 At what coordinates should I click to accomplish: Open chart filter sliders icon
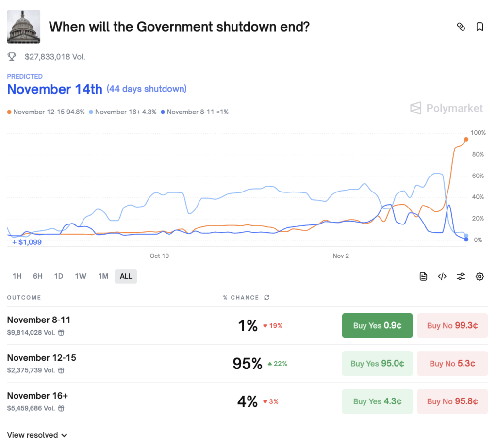pos(461,276)
